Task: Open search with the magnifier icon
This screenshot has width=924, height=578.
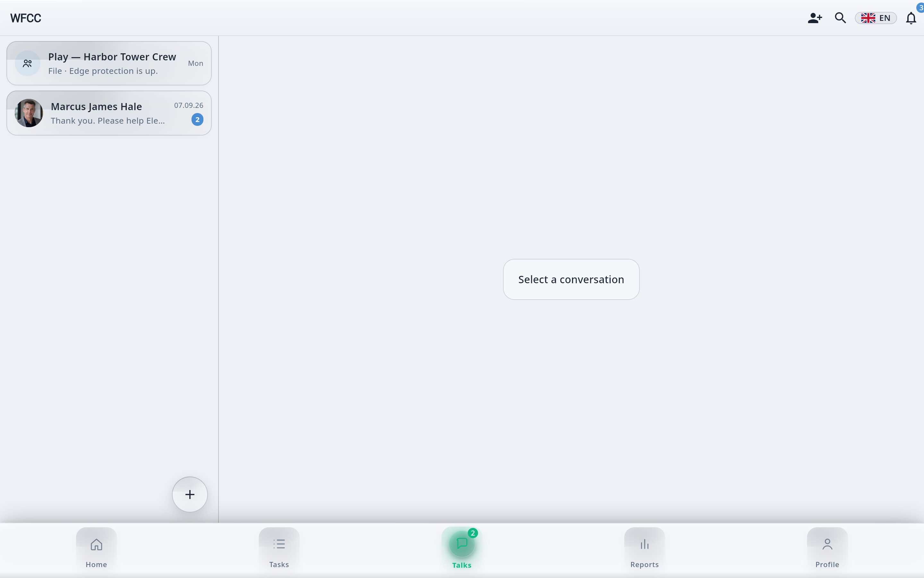Action: tap(840, 18)
